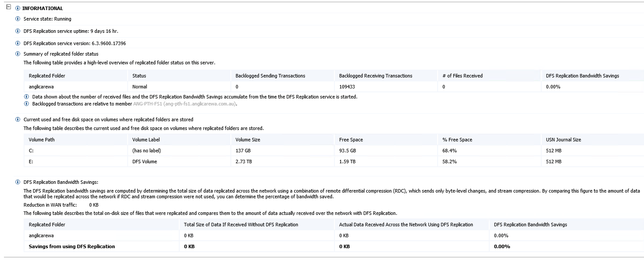The width and height of the screenshot is (644, 260).
Task: Click info icon next to Service state
Action: 17,19
